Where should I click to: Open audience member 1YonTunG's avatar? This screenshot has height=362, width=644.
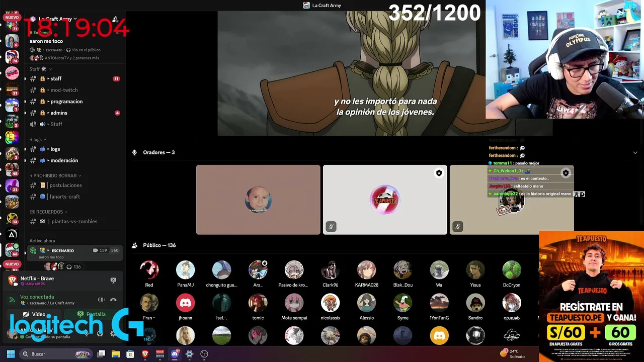439,303
